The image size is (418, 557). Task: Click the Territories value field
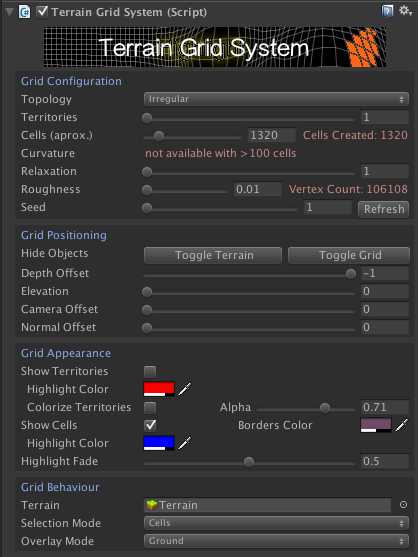tap(385, 117)
